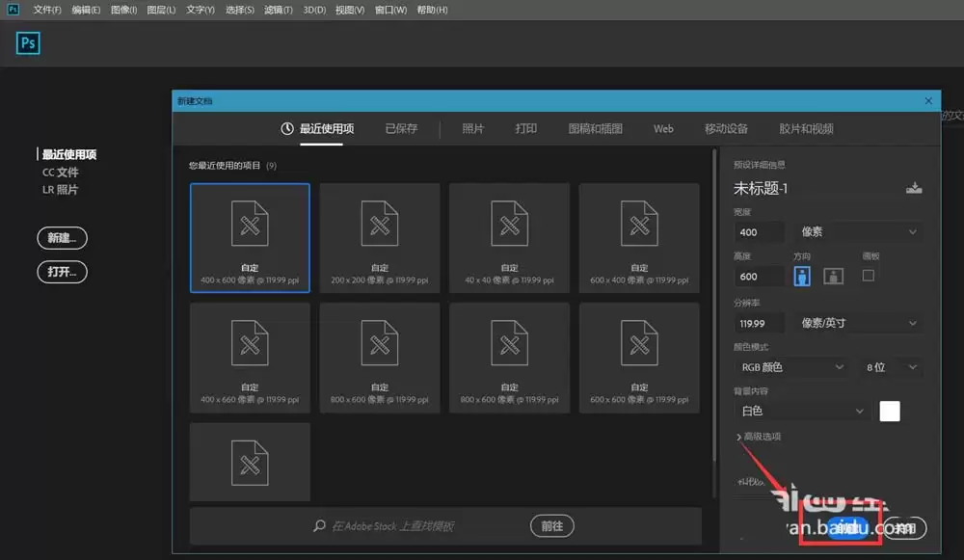Select CC 文件 in left sidebar

pyautogui.click(x=60, y=173)
